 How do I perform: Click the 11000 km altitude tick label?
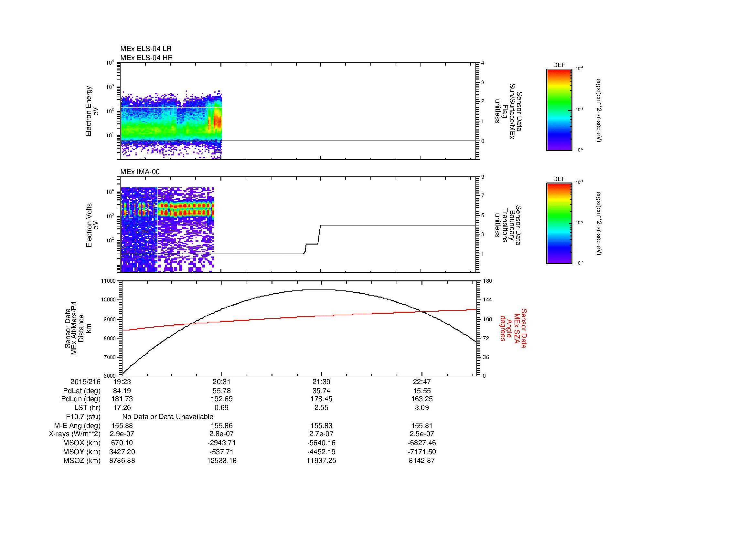coord(109,281)
